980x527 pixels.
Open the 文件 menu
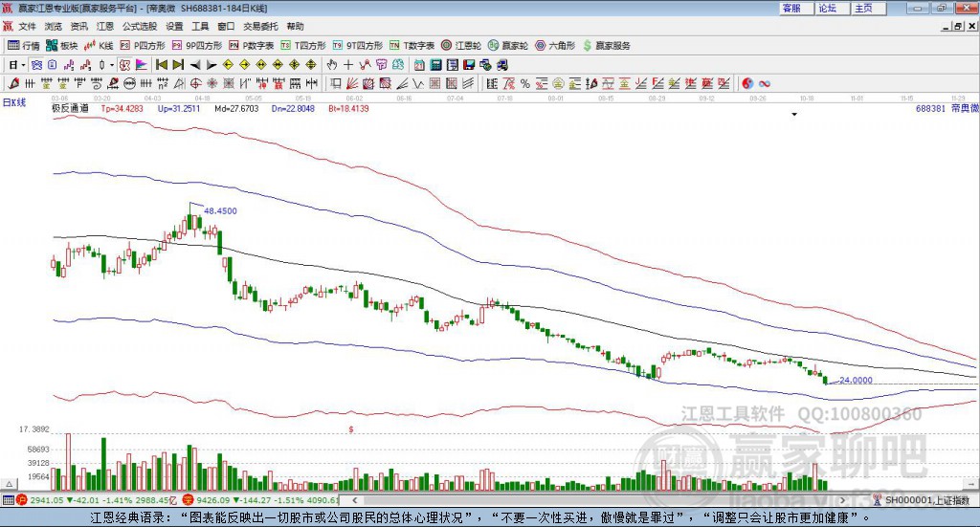click(x=28, y=26)
